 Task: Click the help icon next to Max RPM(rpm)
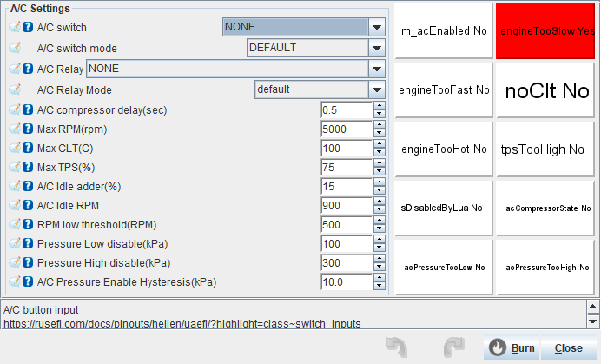point(28,129)
